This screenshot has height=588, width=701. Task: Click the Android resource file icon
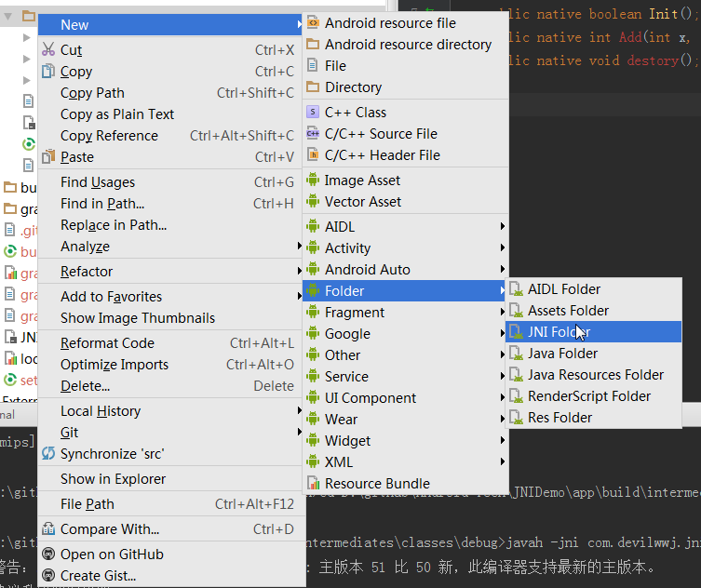point(313,23)
